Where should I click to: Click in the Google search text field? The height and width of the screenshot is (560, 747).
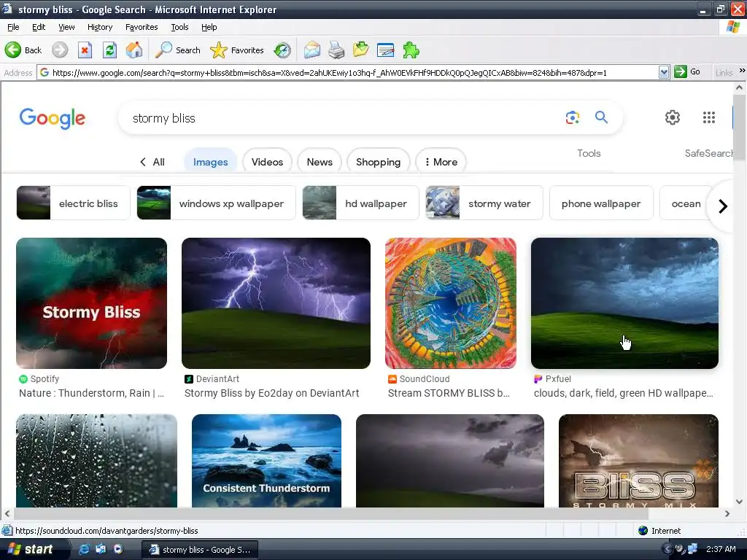(343, 118)
